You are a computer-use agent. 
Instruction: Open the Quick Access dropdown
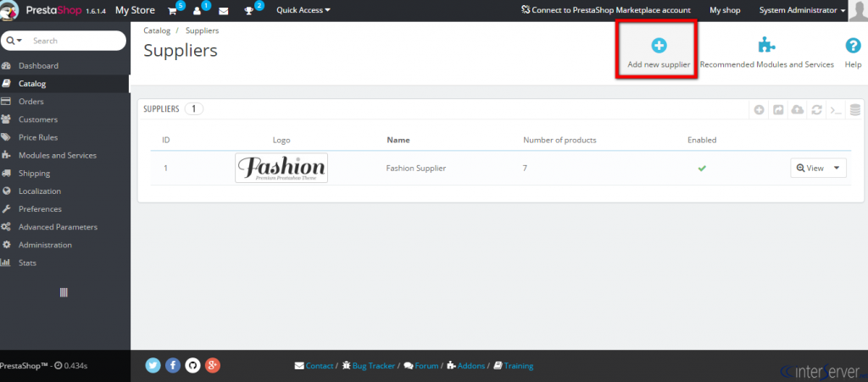pyautogui.click(x=303, y=10)
